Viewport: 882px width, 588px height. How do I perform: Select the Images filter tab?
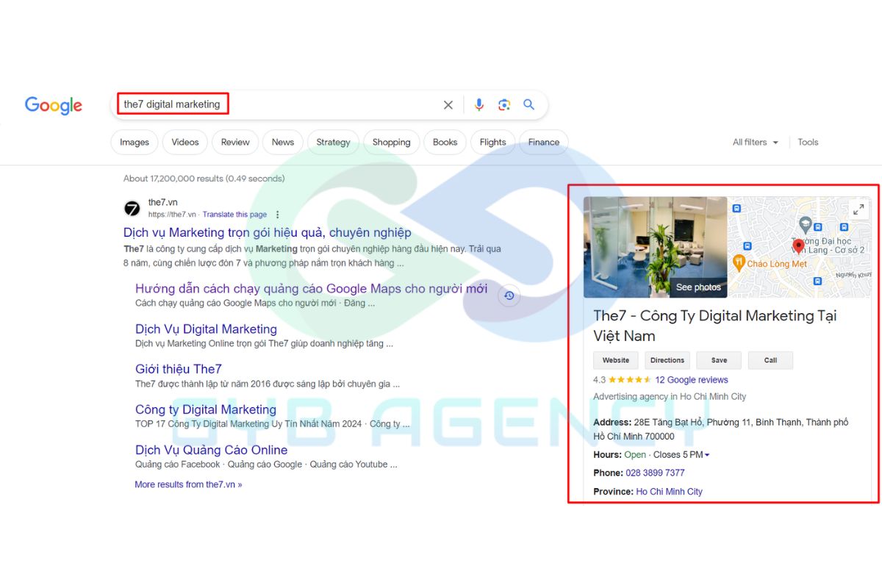point(135,143)
